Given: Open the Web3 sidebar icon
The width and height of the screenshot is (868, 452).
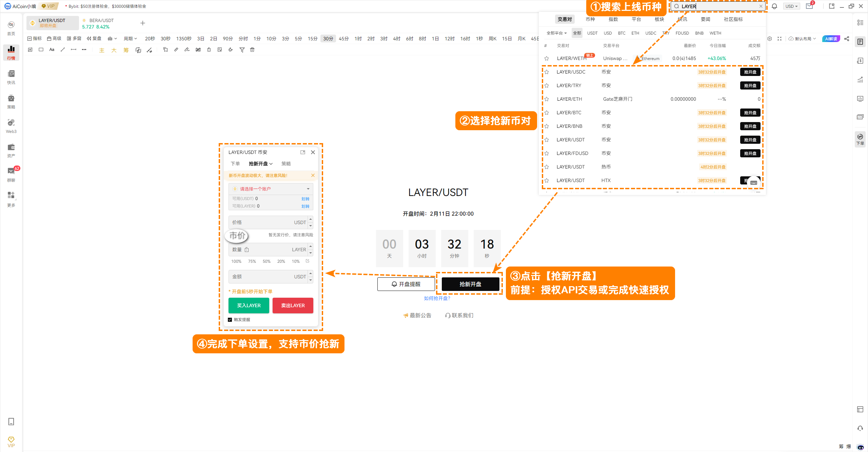Looking at the screenshot, I should pyautogui.click(x=11, y=126).
